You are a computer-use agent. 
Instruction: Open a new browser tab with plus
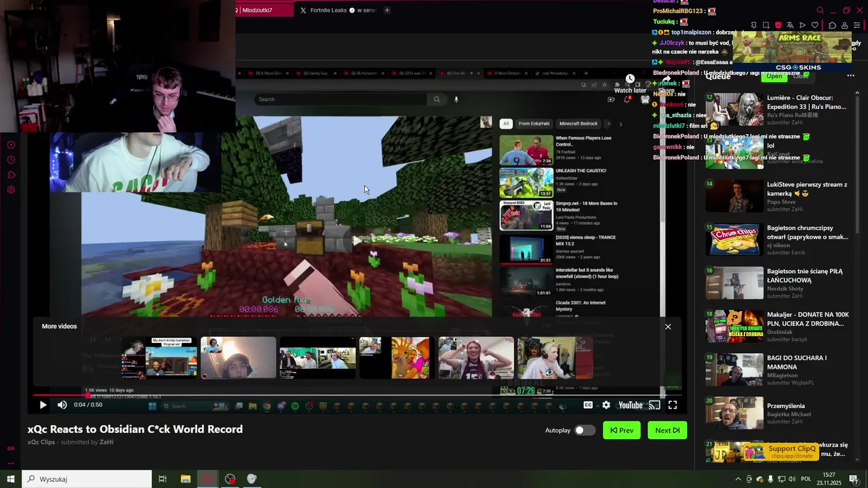coord(387,10)
